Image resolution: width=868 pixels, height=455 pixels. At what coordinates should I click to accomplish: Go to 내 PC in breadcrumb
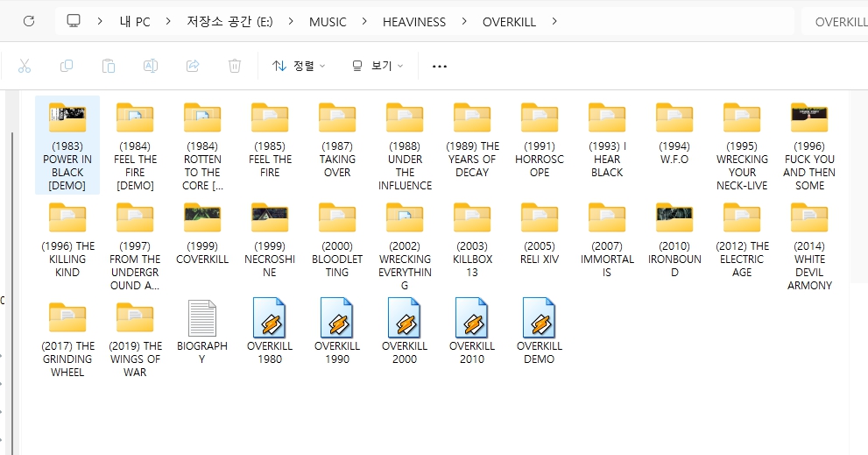135,22
